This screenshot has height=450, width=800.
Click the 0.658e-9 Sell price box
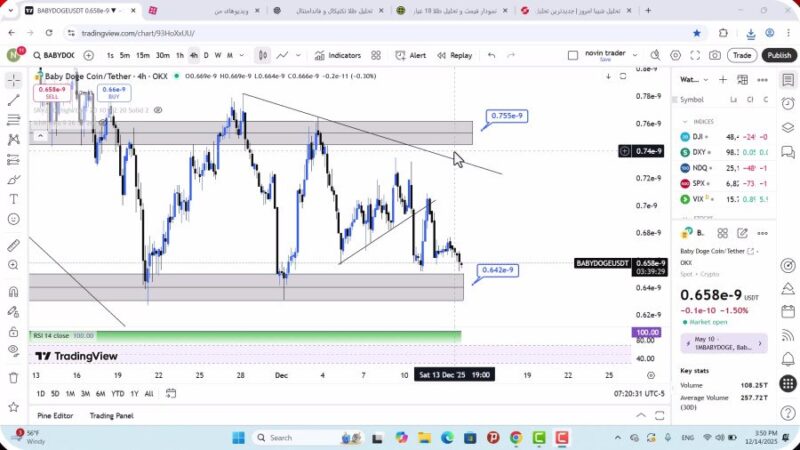tap(51, 93)
